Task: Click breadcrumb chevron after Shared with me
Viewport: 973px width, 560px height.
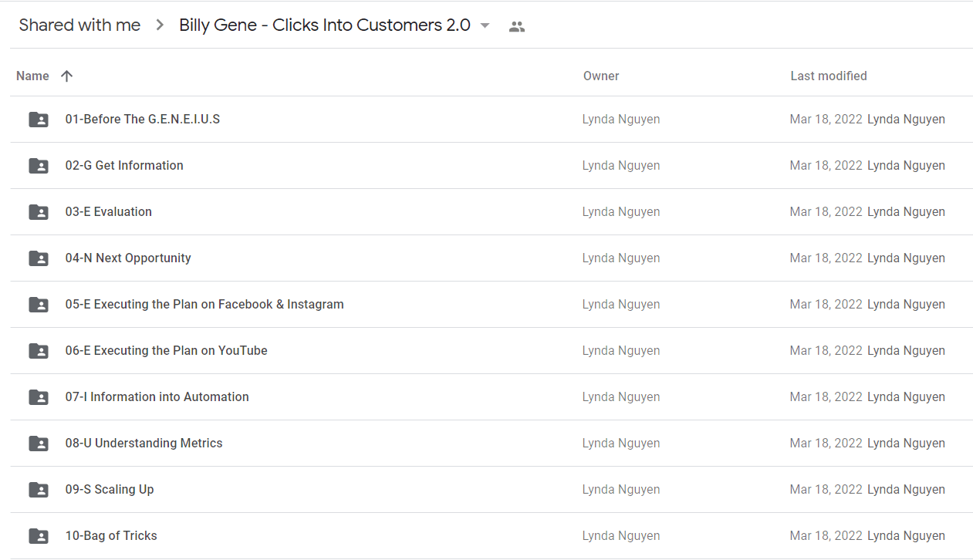Action: [160, 25]
